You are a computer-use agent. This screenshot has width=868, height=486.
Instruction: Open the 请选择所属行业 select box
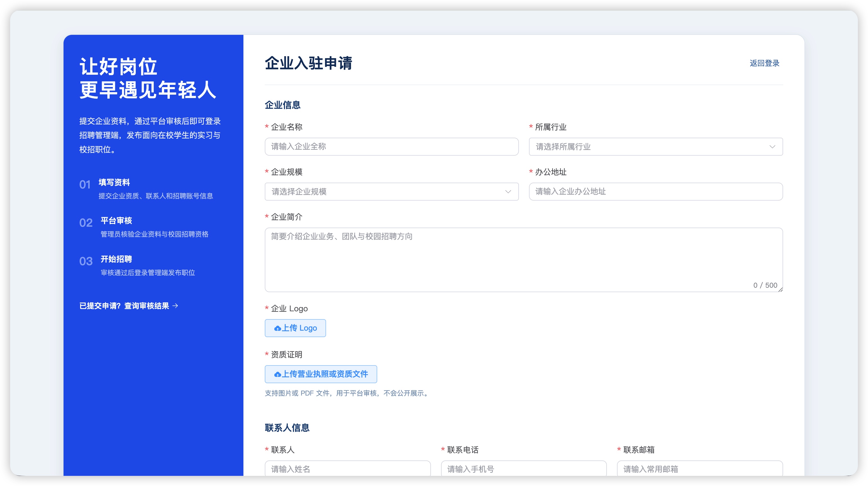coord(656,147)
